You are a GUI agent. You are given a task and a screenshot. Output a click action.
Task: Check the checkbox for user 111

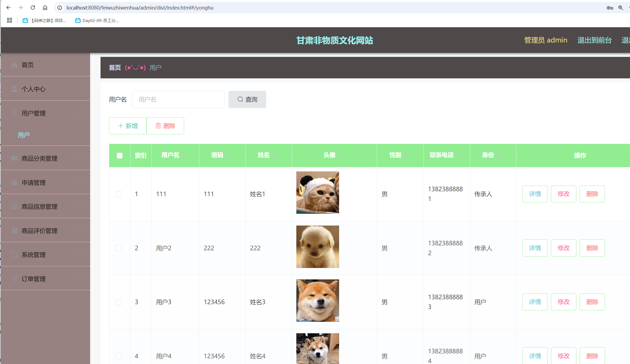[119, 194]
